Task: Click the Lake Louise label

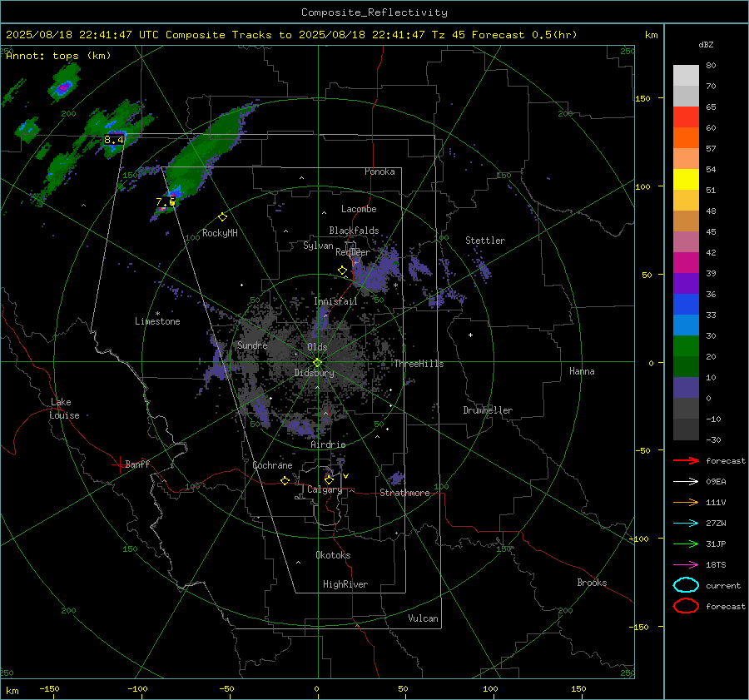Action: [64, 409]
